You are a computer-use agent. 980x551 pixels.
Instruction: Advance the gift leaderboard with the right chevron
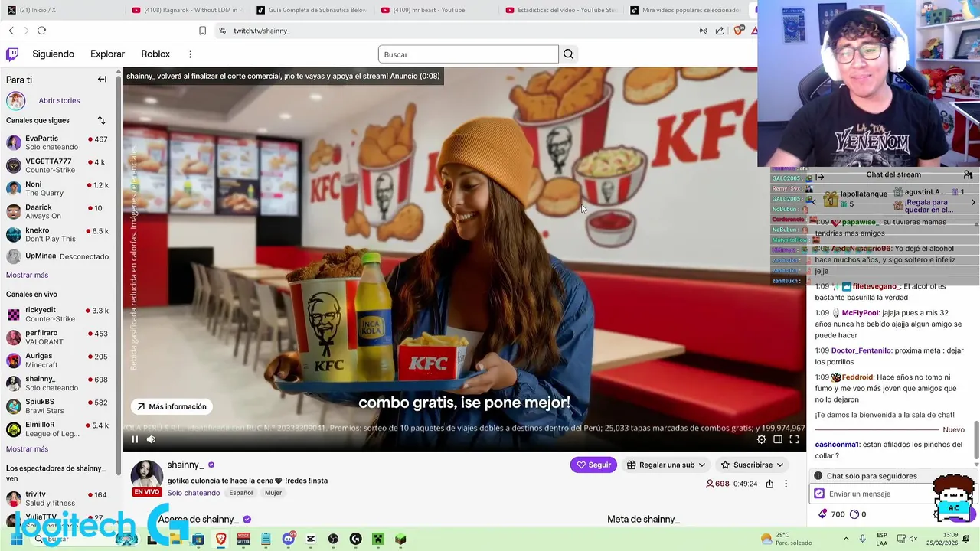(x=973, y=202)
